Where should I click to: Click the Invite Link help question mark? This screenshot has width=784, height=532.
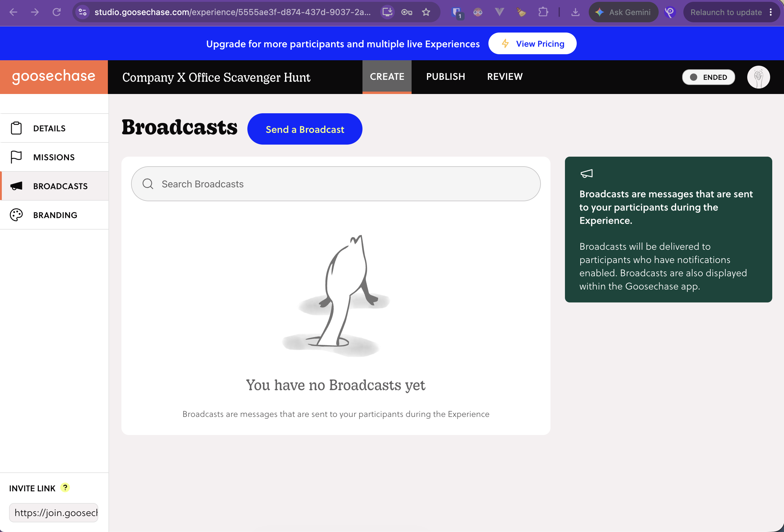[x=65, y=487]
